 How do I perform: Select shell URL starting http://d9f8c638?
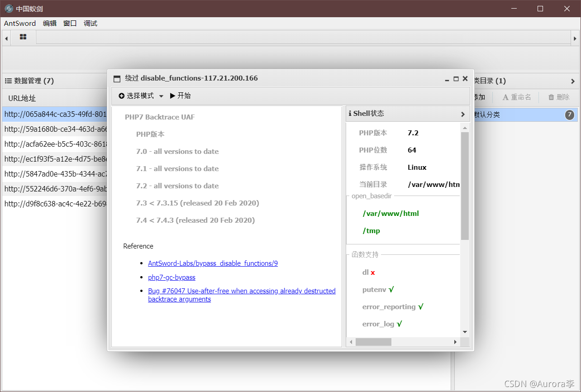(x=55, y=204)
